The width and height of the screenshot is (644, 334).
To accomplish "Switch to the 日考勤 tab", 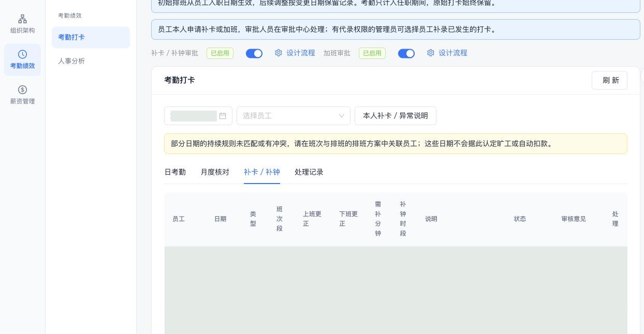I will click(175, 172).
